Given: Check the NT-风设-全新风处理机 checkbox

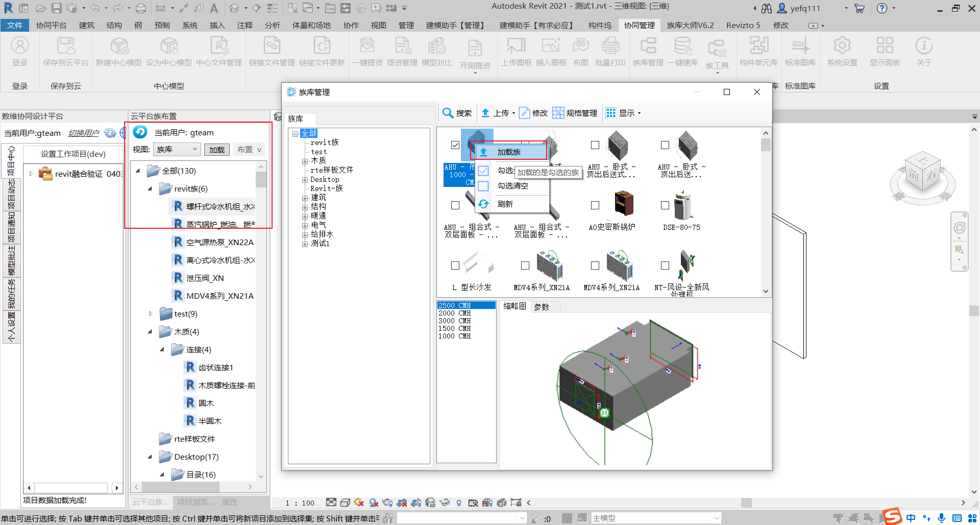Looking at the screenshot, I should tap(665, 266).
